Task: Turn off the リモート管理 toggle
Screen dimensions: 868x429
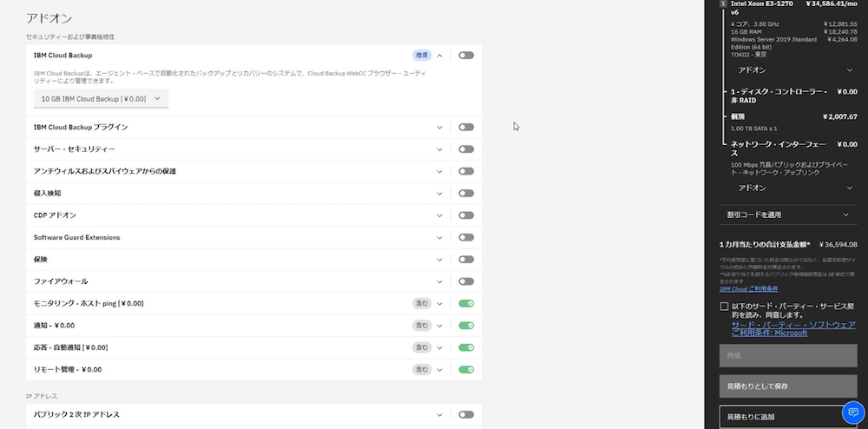Action: tap(466, 370)
